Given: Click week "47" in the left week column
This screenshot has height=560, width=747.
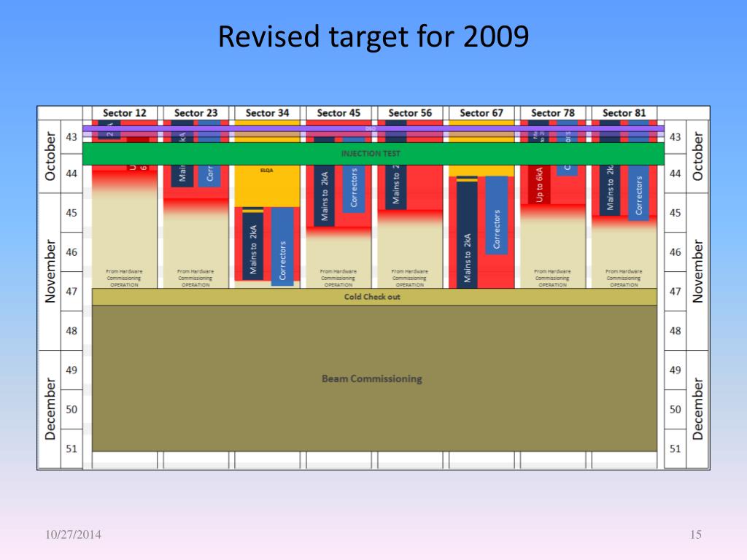Looking at the screenshot, I should (71, 292).
